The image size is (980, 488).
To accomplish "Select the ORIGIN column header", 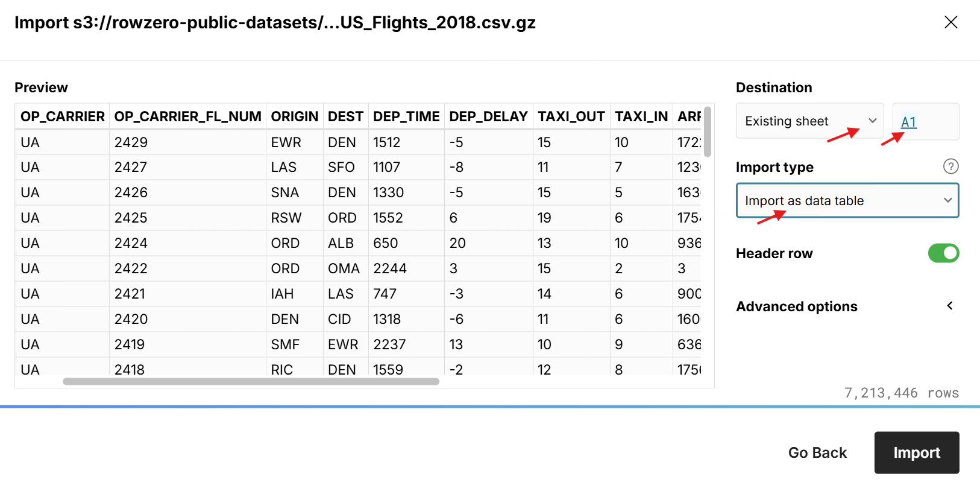I will (294, 116).
